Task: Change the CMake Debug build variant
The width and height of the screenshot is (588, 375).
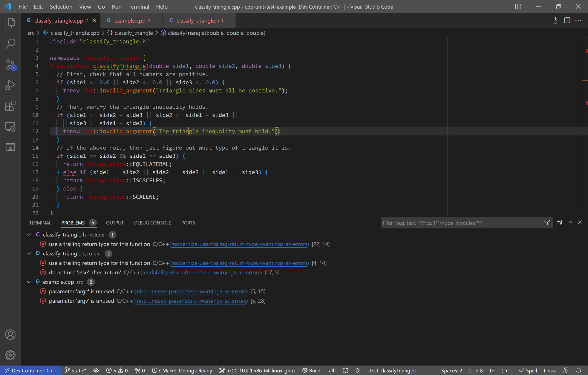Action: [182, 370]
